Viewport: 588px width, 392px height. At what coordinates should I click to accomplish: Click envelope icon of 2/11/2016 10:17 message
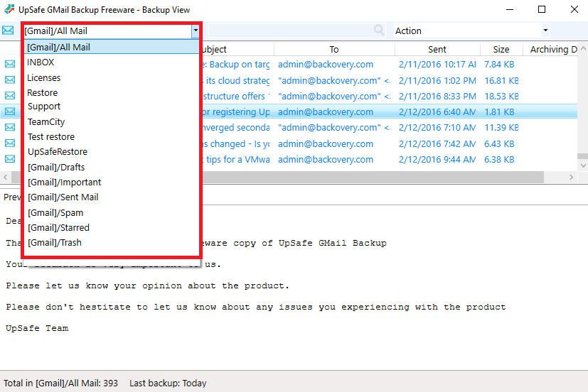pyautogui.click(x=10, y=64)
